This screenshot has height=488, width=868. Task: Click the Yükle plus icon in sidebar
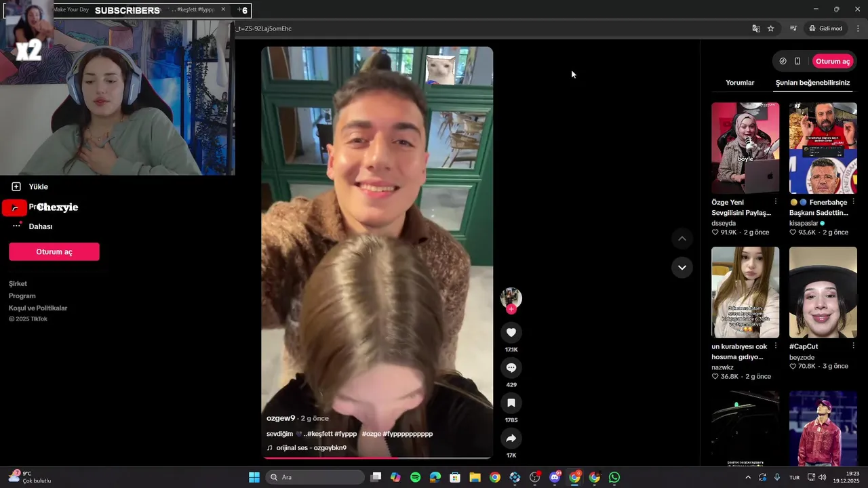tap(16, 186)
